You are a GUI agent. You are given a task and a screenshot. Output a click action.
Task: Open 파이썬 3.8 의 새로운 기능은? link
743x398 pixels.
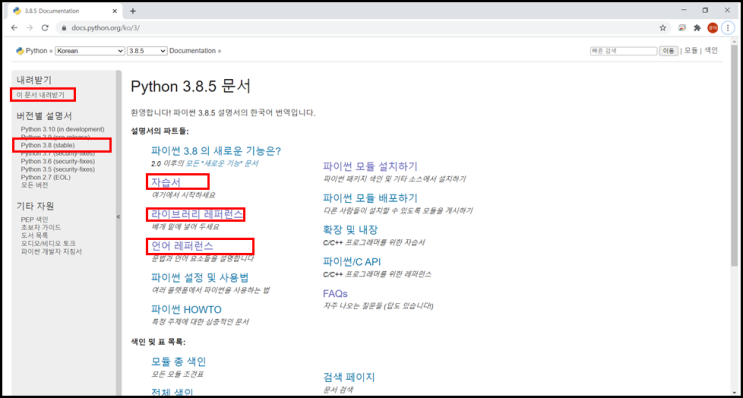216,151
